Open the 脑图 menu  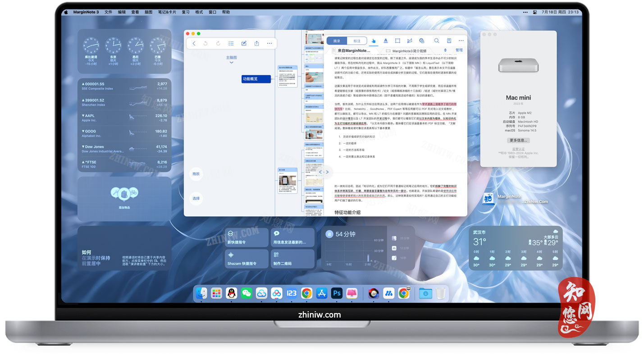(148, 12)
